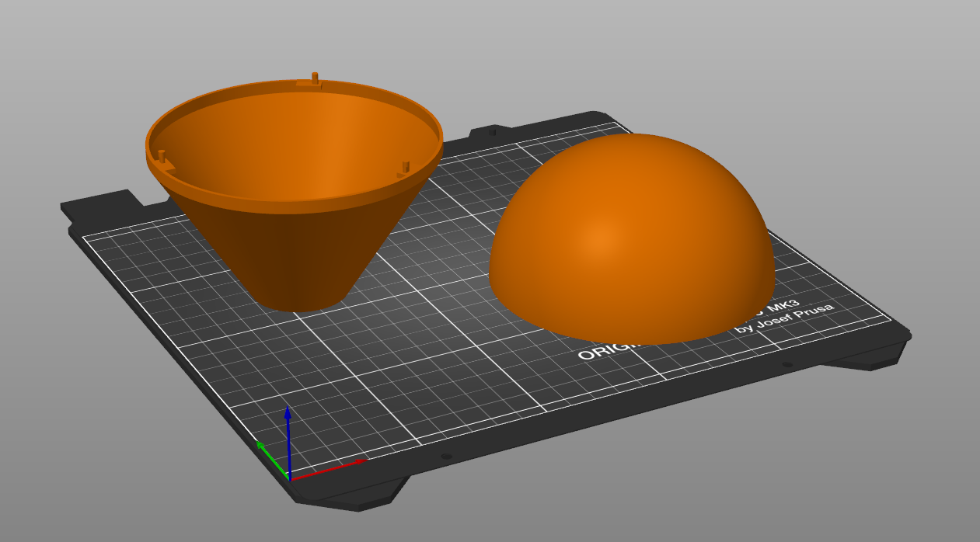Click the rear bed screw hole

coord(492,132)
